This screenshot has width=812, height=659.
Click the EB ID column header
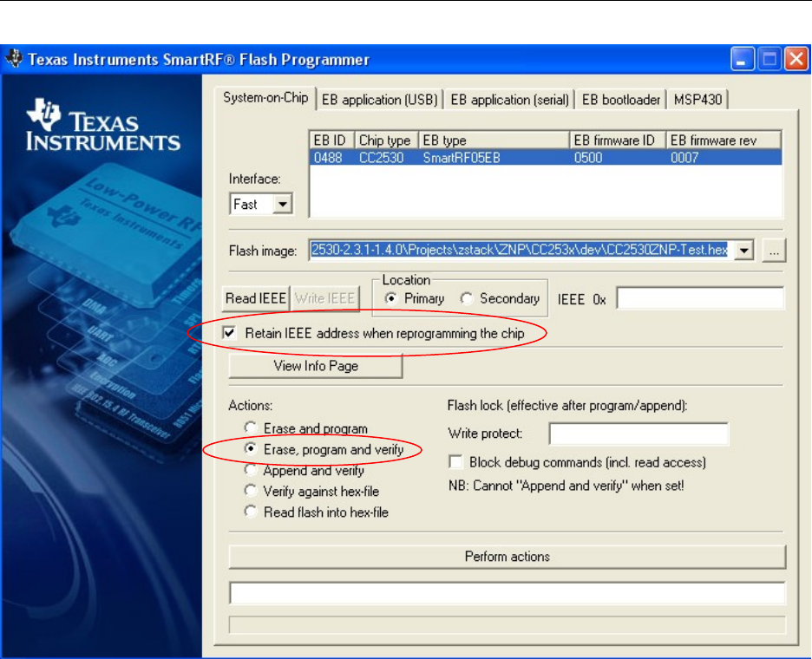tap(331, 140)
